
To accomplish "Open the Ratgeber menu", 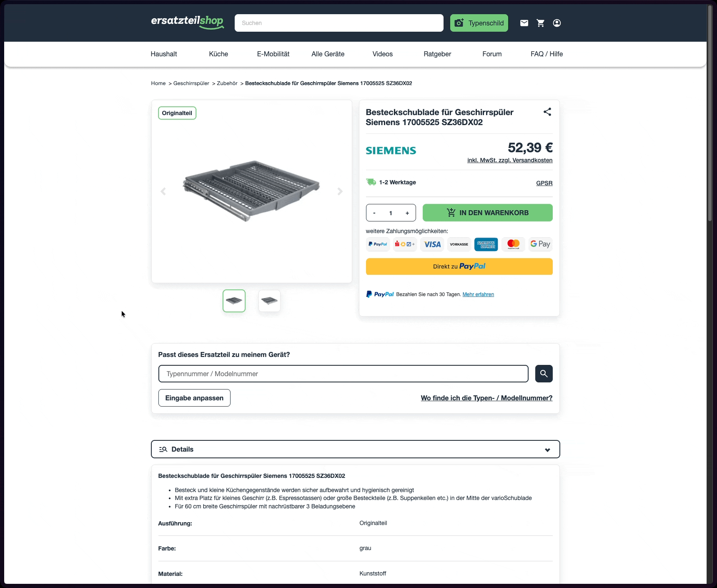I will (x=437, y=54).
